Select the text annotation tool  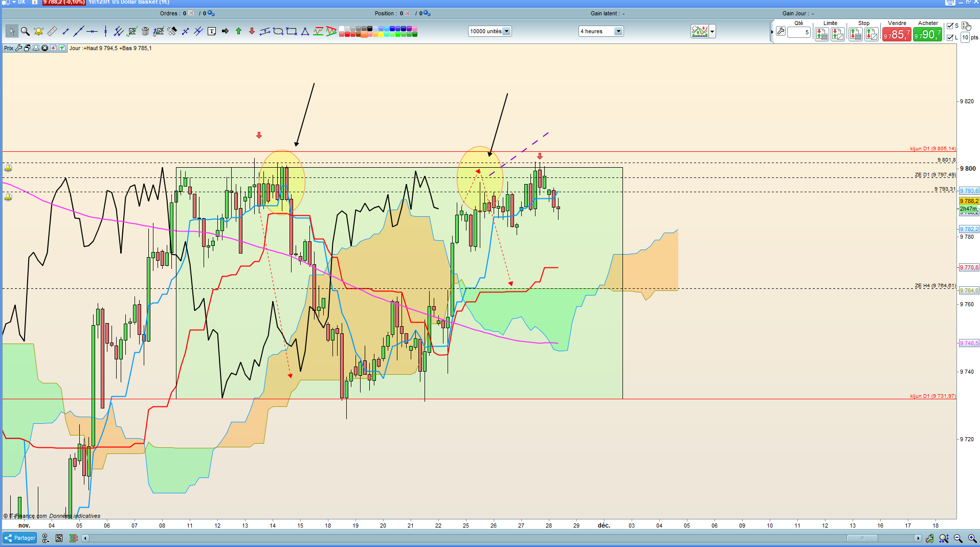pyautogui.click(x=212, y=32)
